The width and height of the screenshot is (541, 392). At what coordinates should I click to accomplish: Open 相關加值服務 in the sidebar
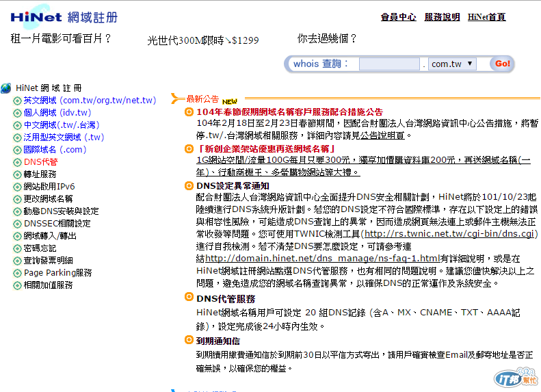click(48, 285)
